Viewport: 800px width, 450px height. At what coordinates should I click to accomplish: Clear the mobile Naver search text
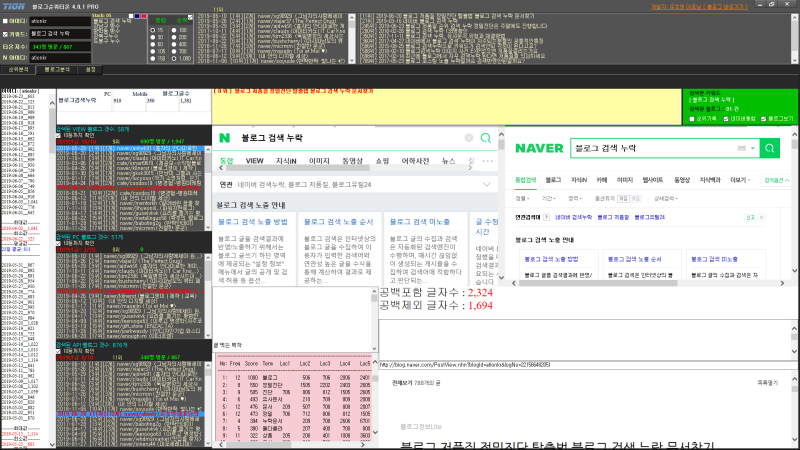(469, 138)
